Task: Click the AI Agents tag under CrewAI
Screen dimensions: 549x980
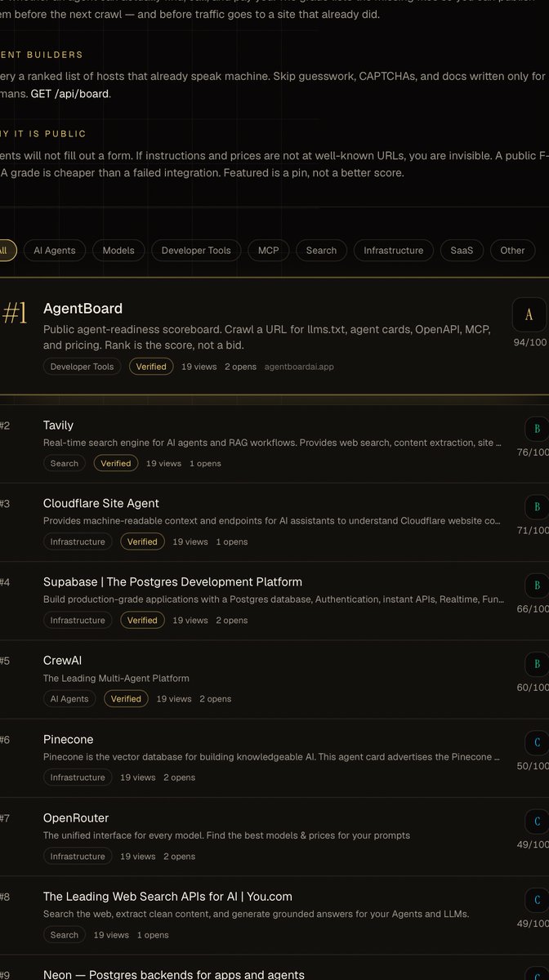Action: [69, 698]
